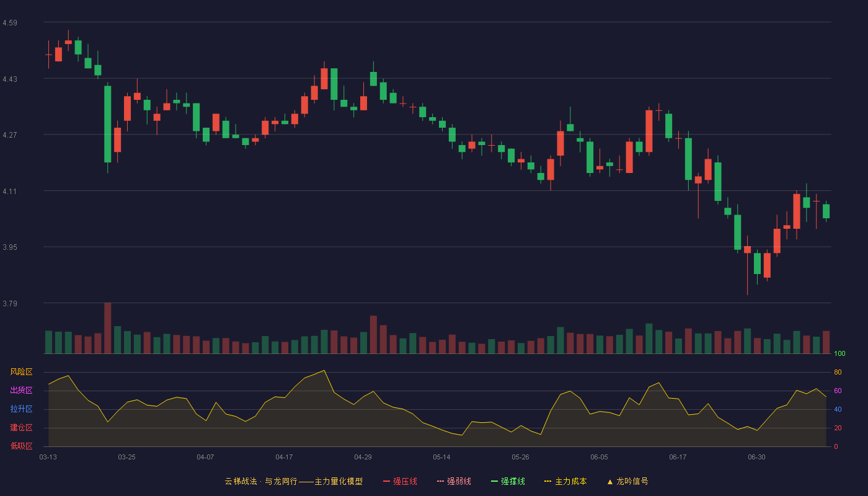Click the 4.59 price axis label
Screen dimensions: 868x496
(10, 23)
